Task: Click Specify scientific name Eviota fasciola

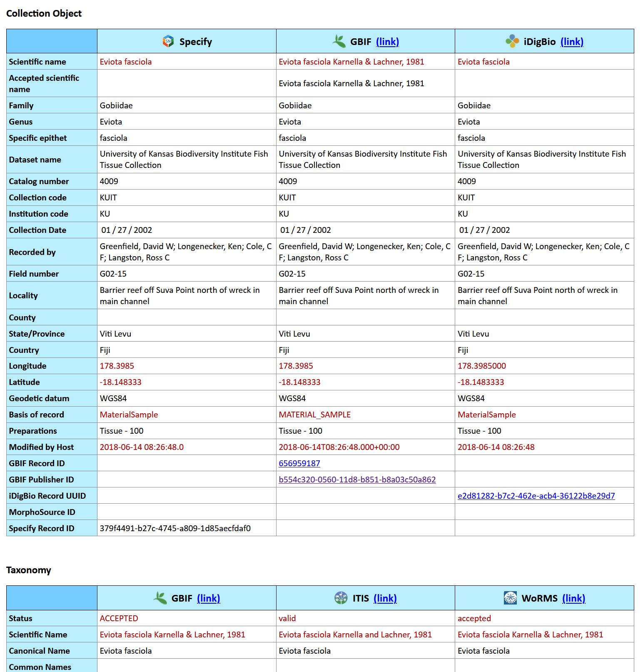Action: [x=126, y=62]
